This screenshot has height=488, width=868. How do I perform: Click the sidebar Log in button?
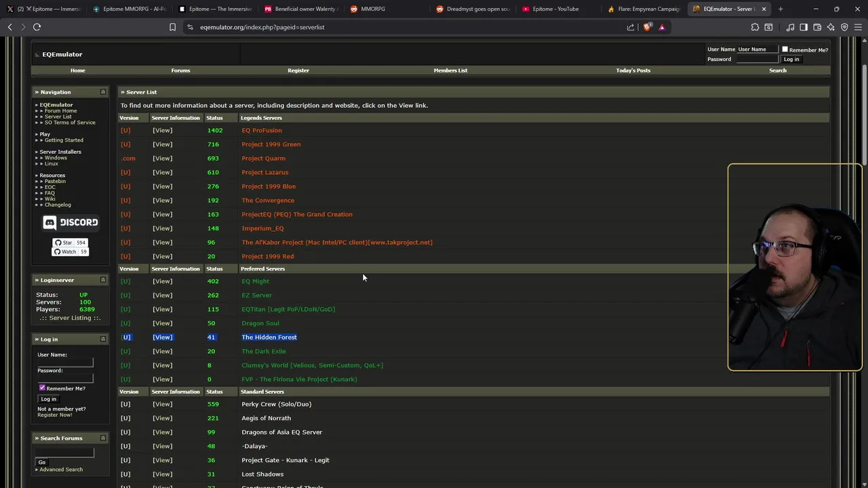point(49,399)
